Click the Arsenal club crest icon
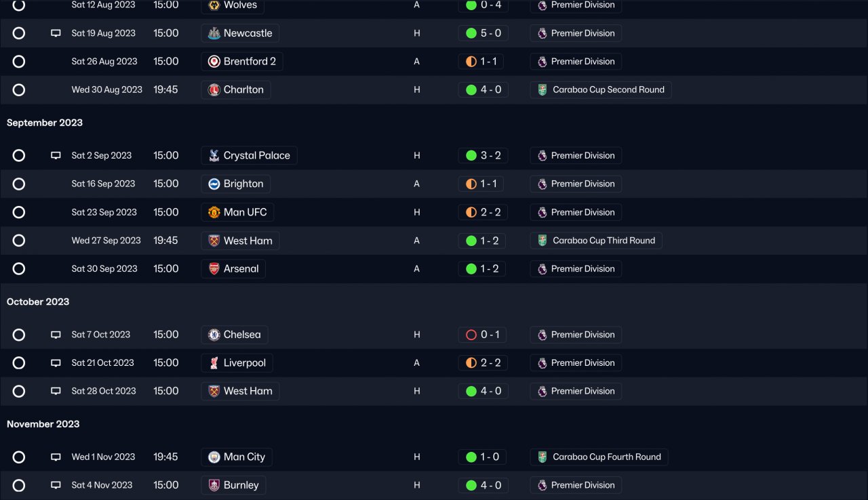868x500 pixels. pyautogui.click(x=214, y=269)
